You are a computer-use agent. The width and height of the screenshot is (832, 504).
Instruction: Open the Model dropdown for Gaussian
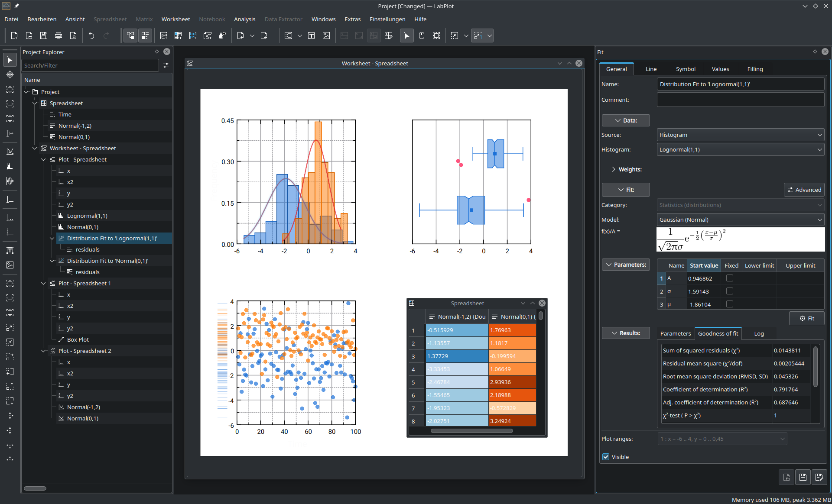coord(739,219)
